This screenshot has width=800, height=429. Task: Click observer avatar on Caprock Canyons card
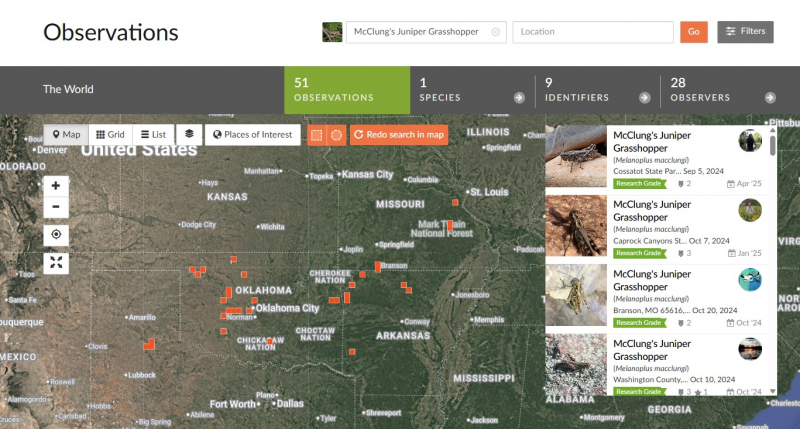click(x=750, y=210)
